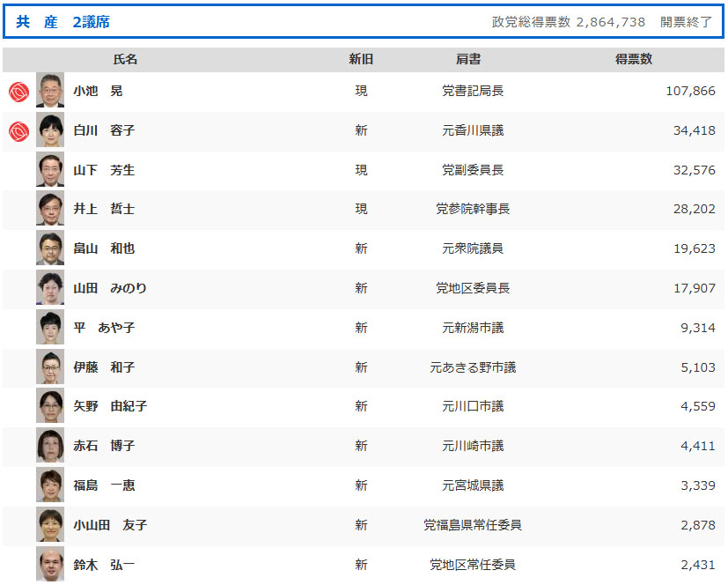Open the photo of 福島 一恵
Viewport: 728px width, 585px height.
50,485
